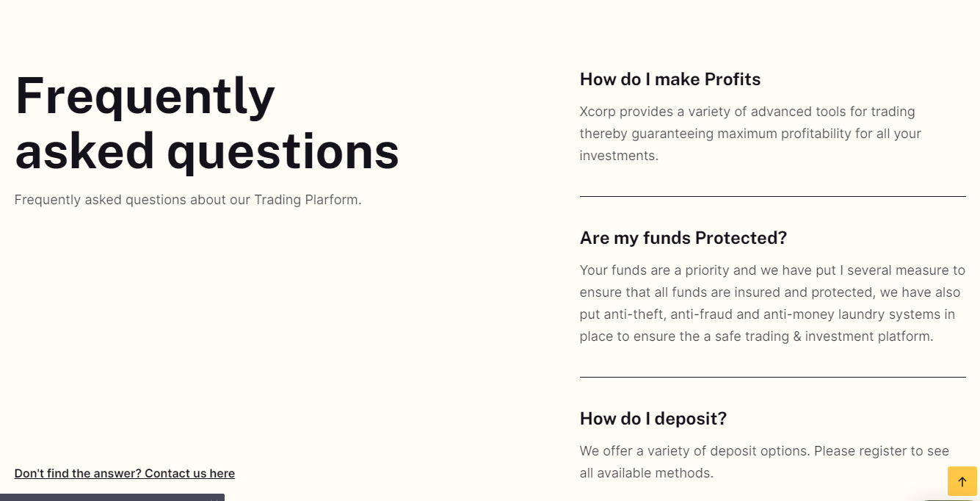Click the word 'Frequently' in the large heading
This screenshot has width=980, height=501.
[x=145, y=96]
